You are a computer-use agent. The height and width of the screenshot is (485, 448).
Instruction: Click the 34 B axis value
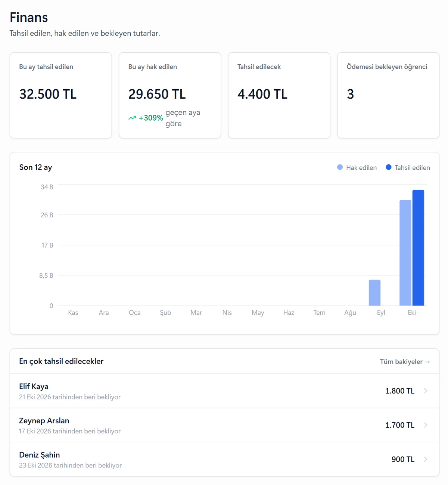pyautogui.click(x=47, y=187)
